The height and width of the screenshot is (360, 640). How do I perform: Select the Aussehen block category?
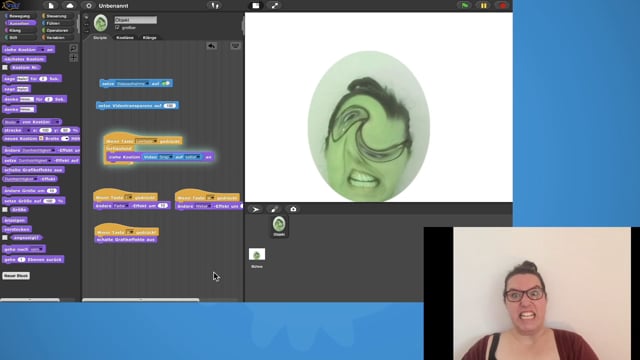[19, 23]
